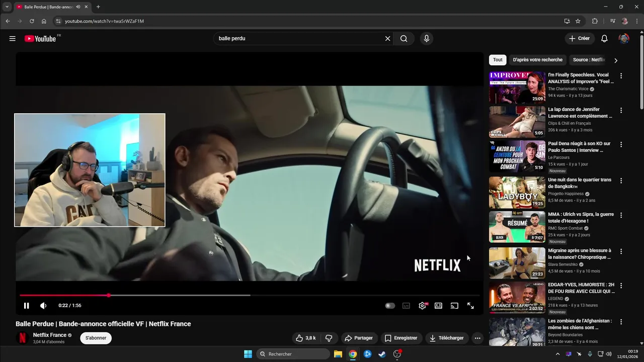Open the Créer button
Image resolution: width=644 pixels, height=362 pixels.
[579, 39]
